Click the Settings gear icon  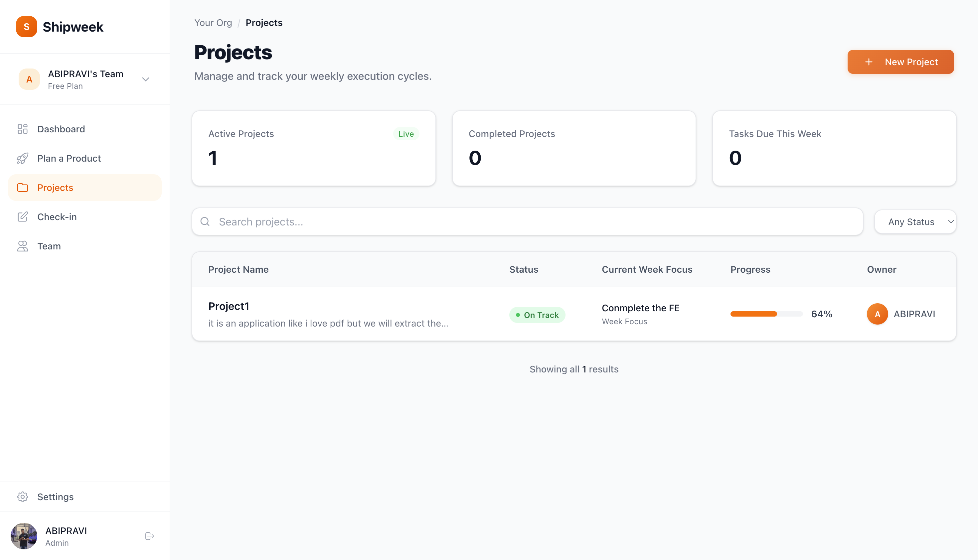click(23, 496)
